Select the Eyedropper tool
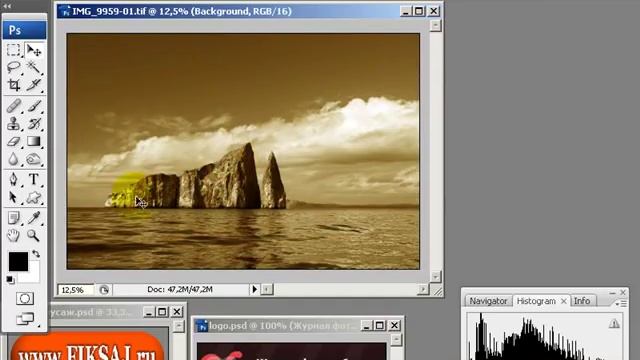This screenshot has width=640, height=360. pyautogui.click(x=34, y=218)
